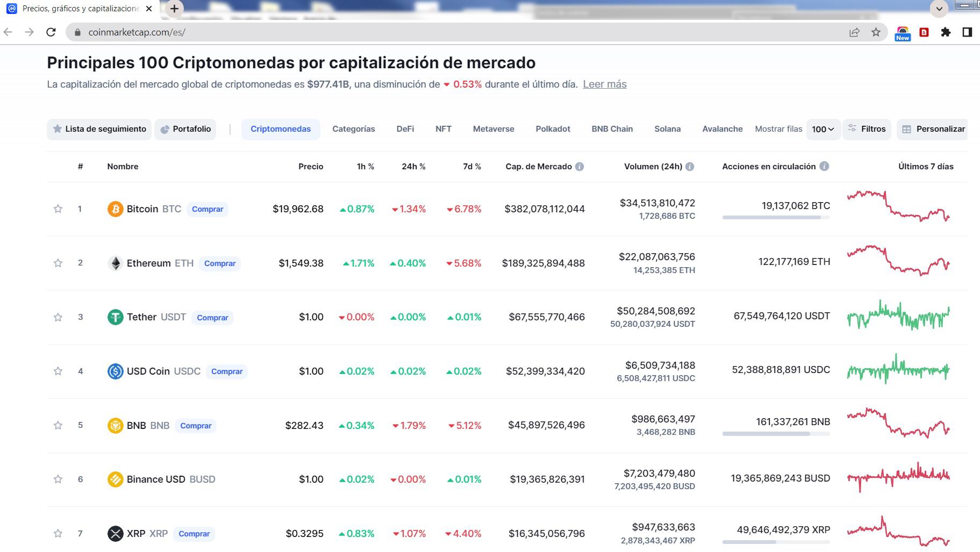Sort the table by the 1h % column
This screenshot has width=980, height=552.
(x=366, y=167)
